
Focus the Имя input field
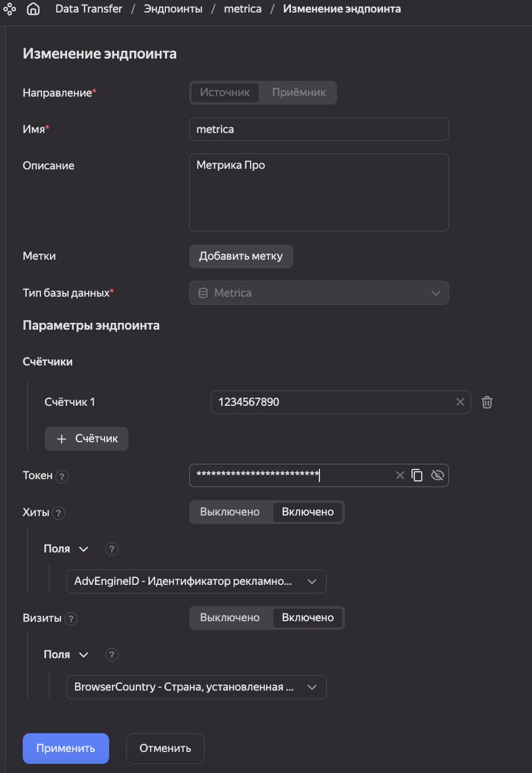[319, 129]
